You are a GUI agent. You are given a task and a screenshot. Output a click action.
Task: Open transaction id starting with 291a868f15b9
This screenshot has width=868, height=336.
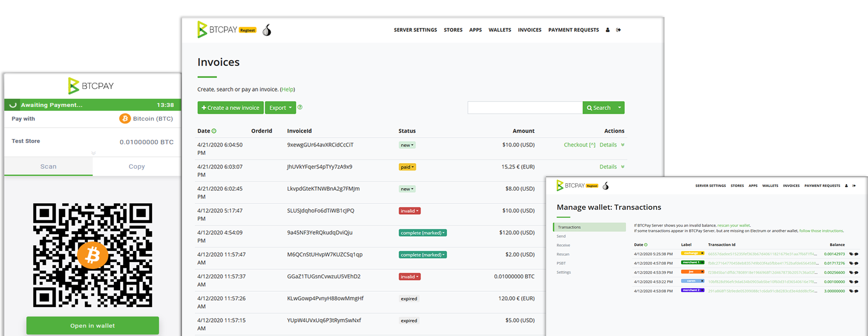pyautogui.click(x=762, y=291)
